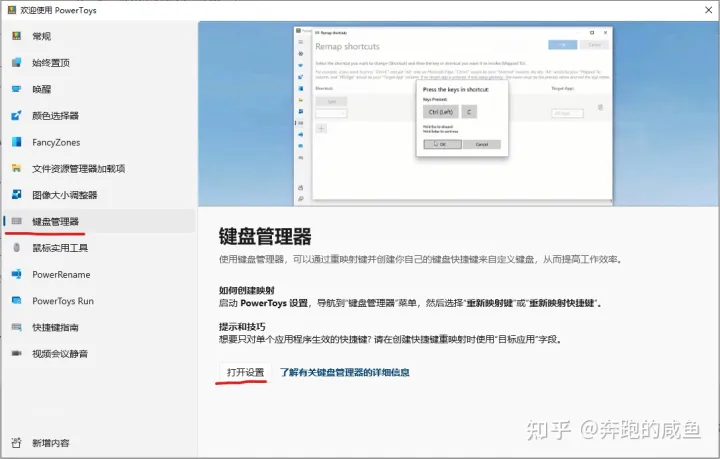Click the 始终置顶 icon in sidebar

click(x=17, y=62)
